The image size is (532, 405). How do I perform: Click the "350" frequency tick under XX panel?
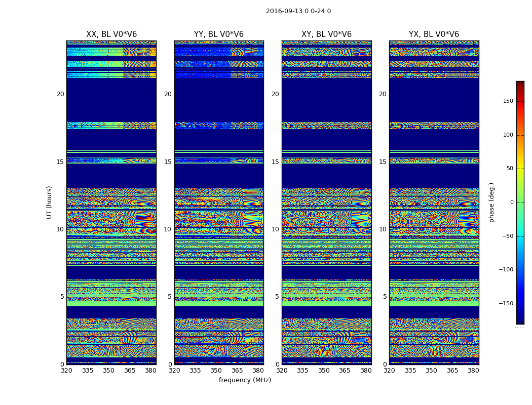(x=108, y=371)
